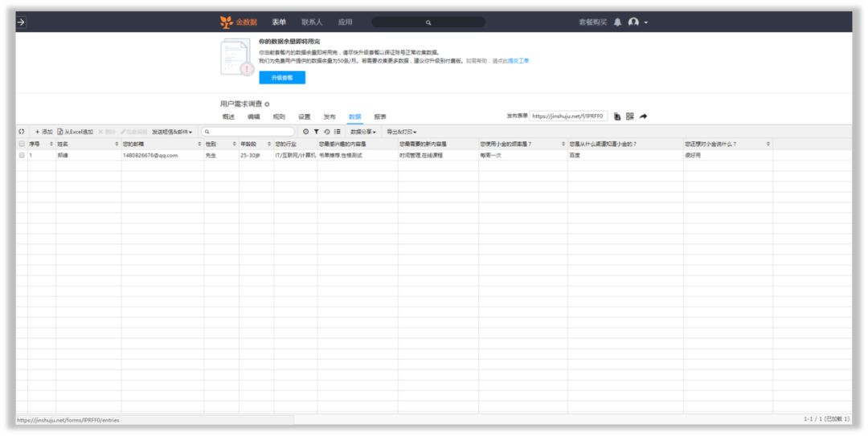
Task: Click the document warning illustration
Action: [237, 57]
